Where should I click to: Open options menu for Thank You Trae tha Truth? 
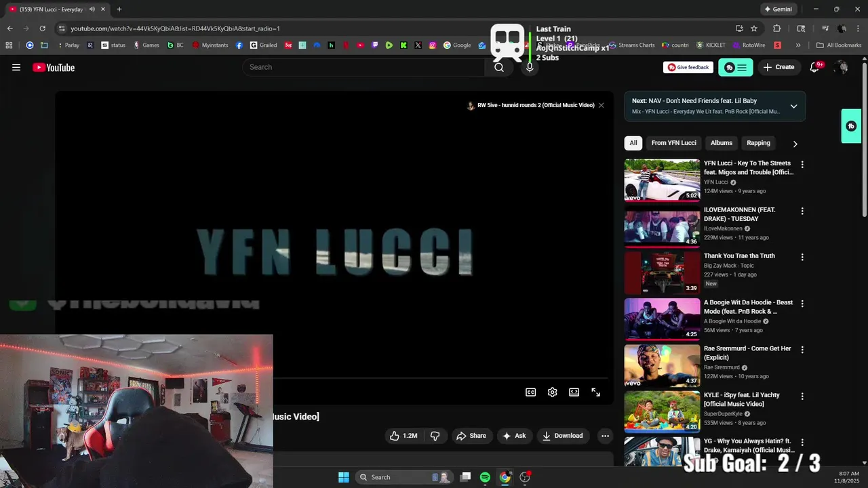click(802, 257)
